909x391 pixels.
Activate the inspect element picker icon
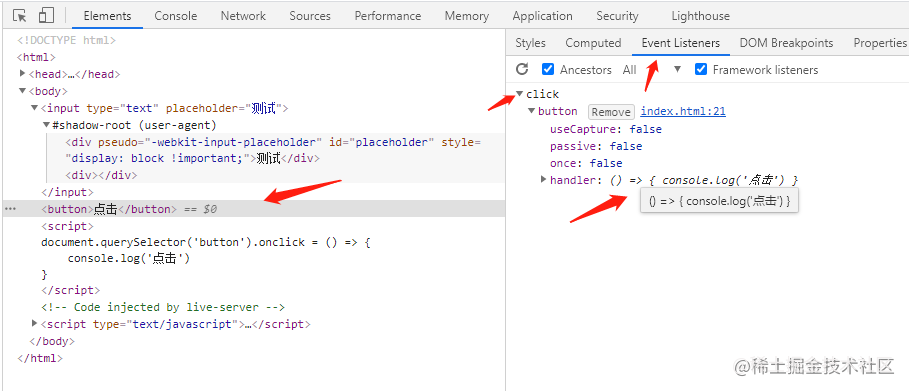pos(20,16)
